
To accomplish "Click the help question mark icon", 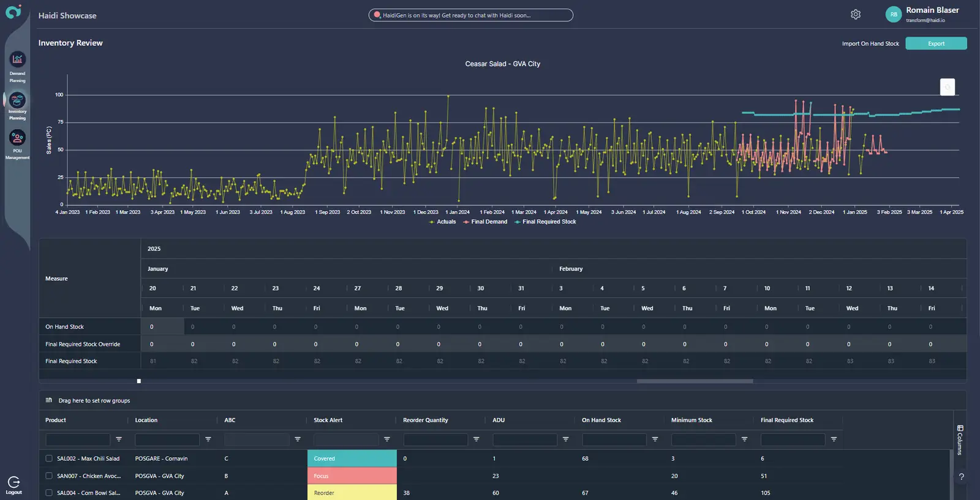I will [961, 477].
